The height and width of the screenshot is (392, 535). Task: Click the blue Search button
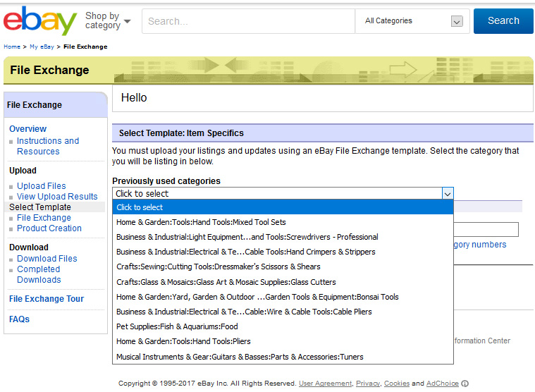(x=503, y=21)
